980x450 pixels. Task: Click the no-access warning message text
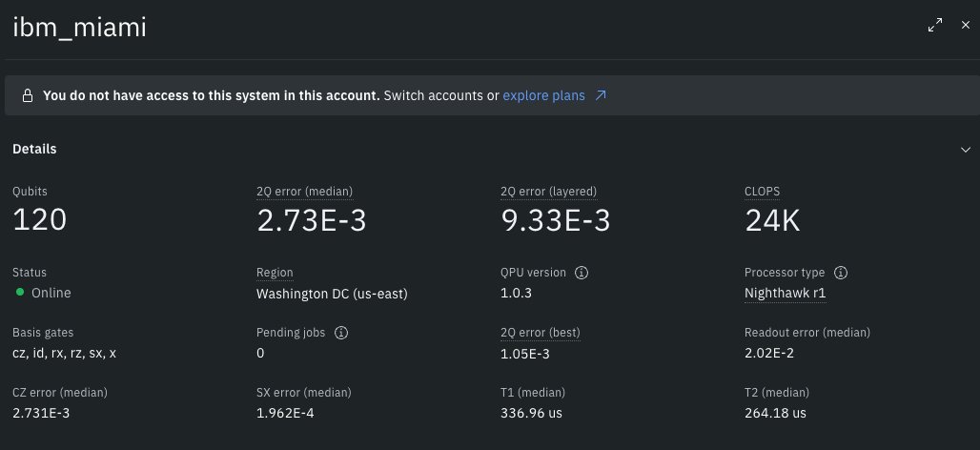coord(212,95)
